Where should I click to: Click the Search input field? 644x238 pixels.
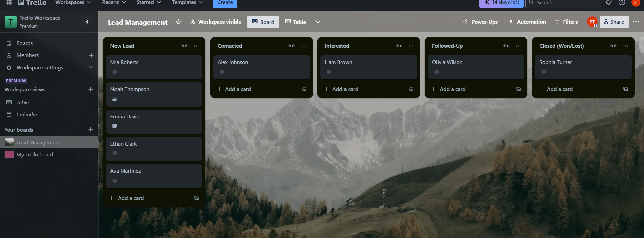tap(563, 3)
